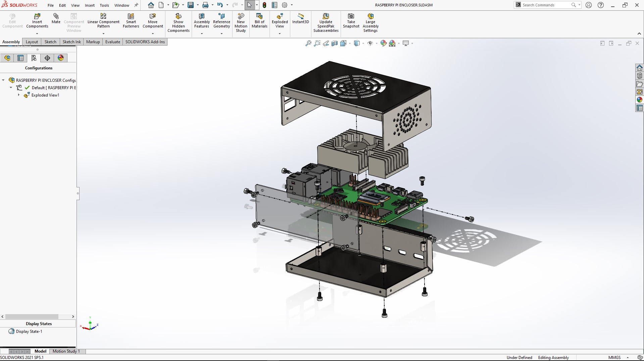644x361 pixels.
Task: Open the ConfigurationManager tab
Action: click(x=34, y=58)
